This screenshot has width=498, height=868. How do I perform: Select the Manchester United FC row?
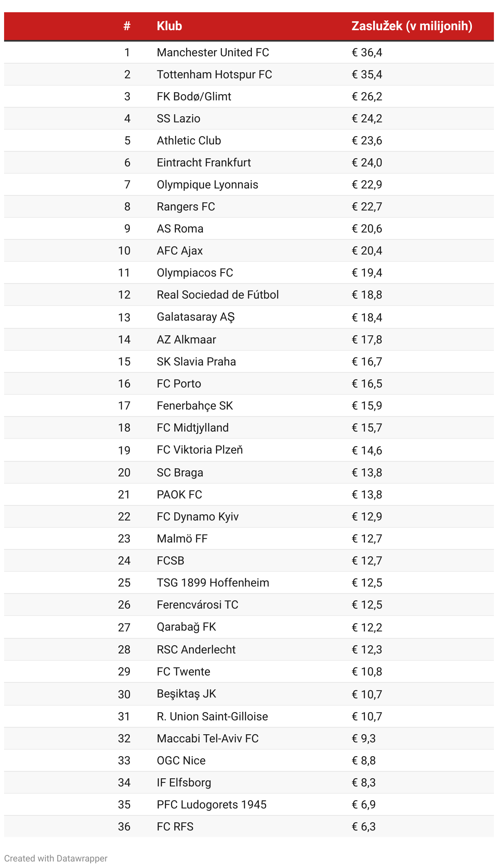tap(249, 52)
